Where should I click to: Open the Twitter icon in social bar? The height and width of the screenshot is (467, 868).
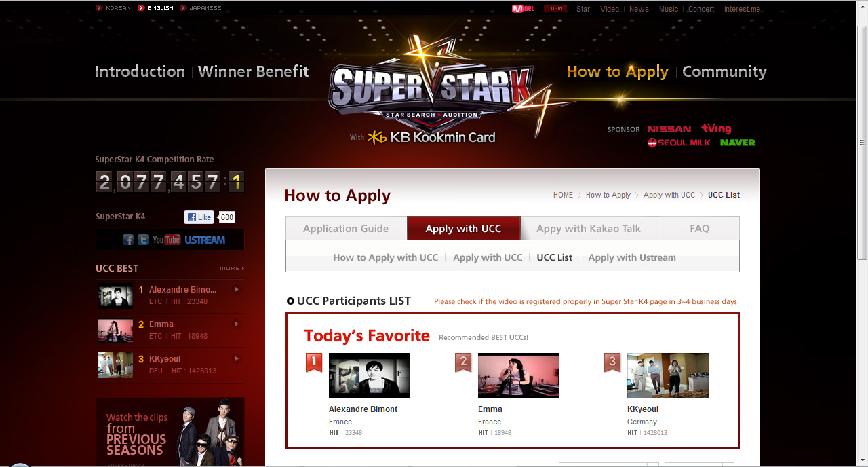[143, 240]
